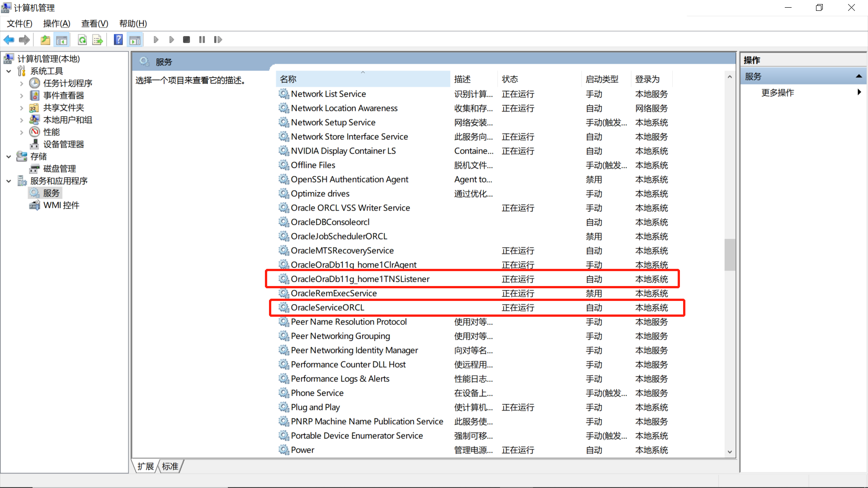The width and height of the screenshot is (868, 488).
Task: Open Help with the blue question mark icon
Action: tap(118, 40)
